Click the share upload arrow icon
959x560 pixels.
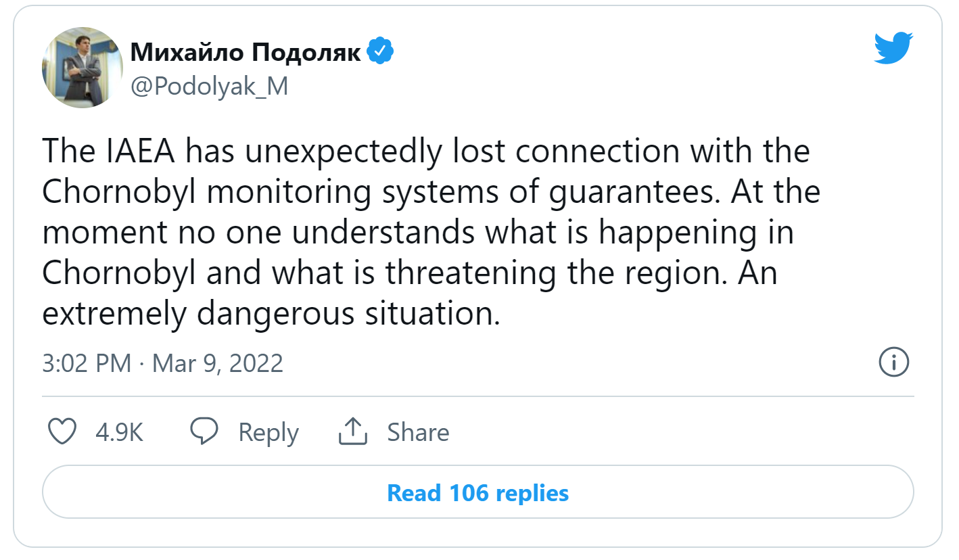[x=352, y=431]
